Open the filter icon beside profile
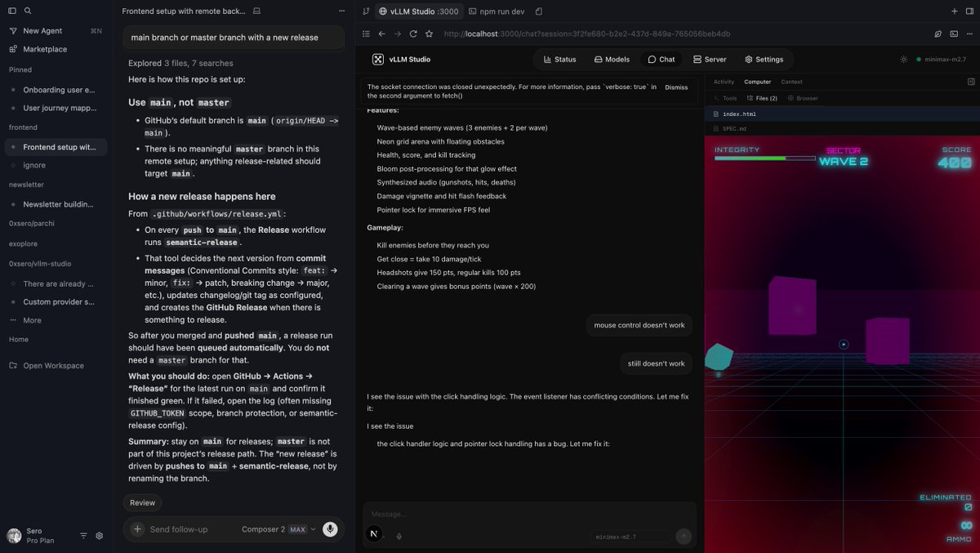The image size is (980, 553). [83, 536]
